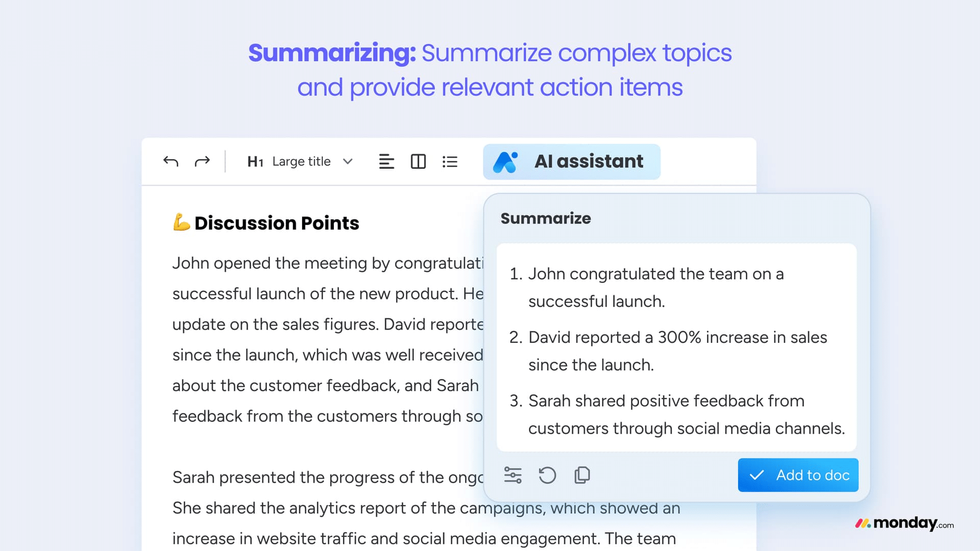
Task: Click the AI assistant logo icon
Action: (x=505, y=162)
